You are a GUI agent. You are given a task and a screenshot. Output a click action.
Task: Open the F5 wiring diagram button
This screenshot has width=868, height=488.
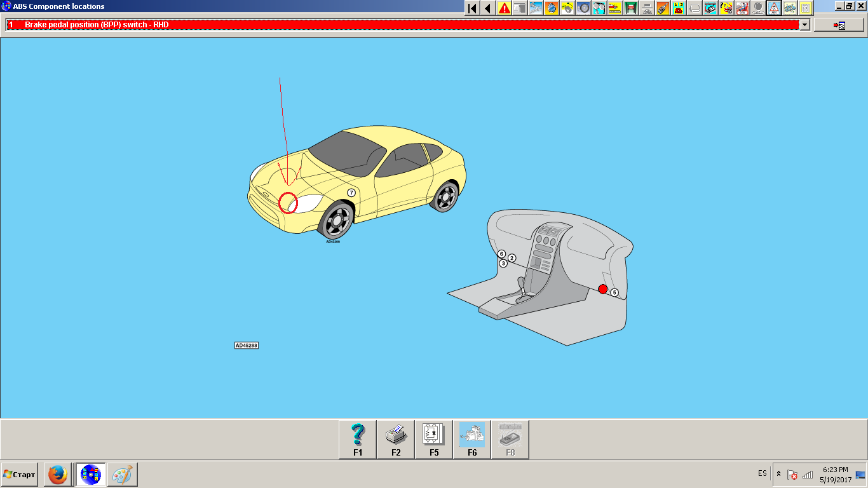coord(434,439)
